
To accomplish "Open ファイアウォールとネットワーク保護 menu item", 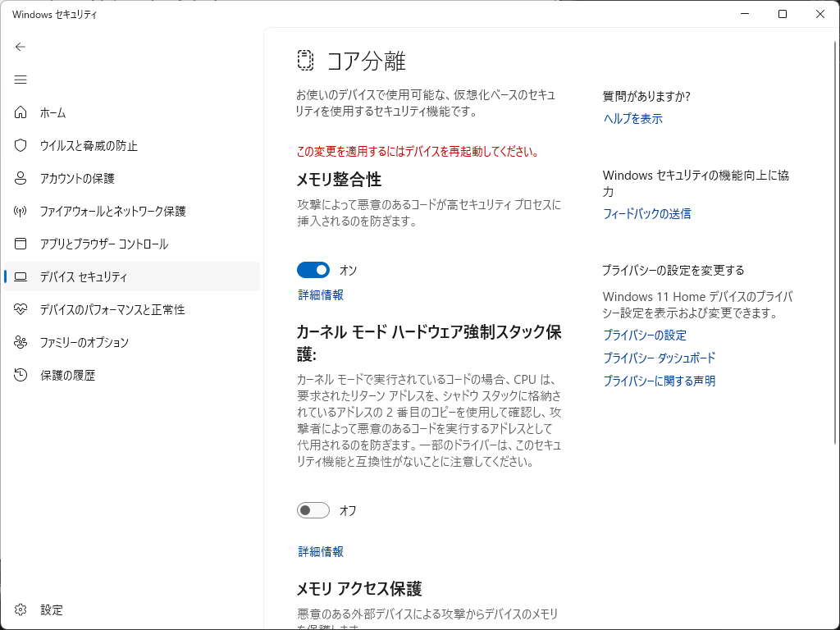I will tap(113, 211).
